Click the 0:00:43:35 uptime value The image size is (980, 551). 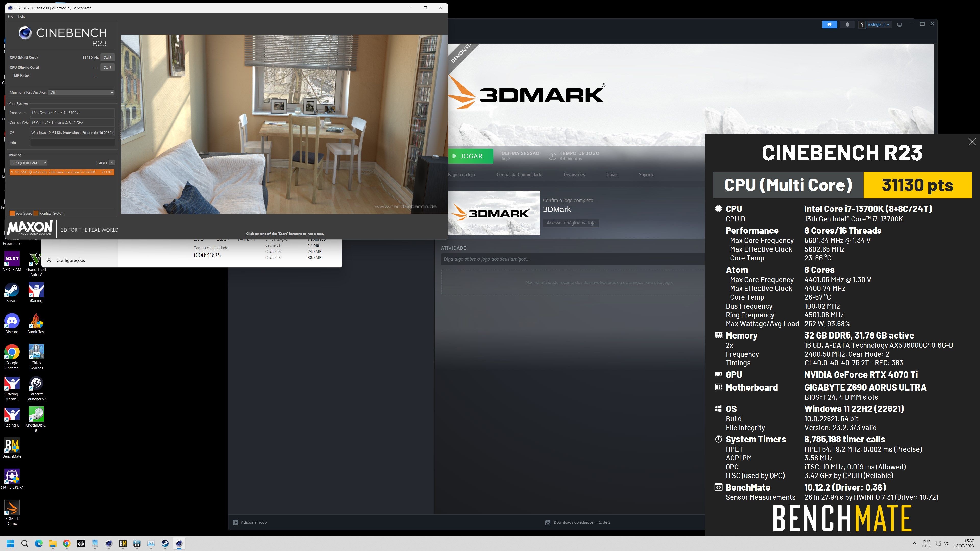(x=207, y=255)
